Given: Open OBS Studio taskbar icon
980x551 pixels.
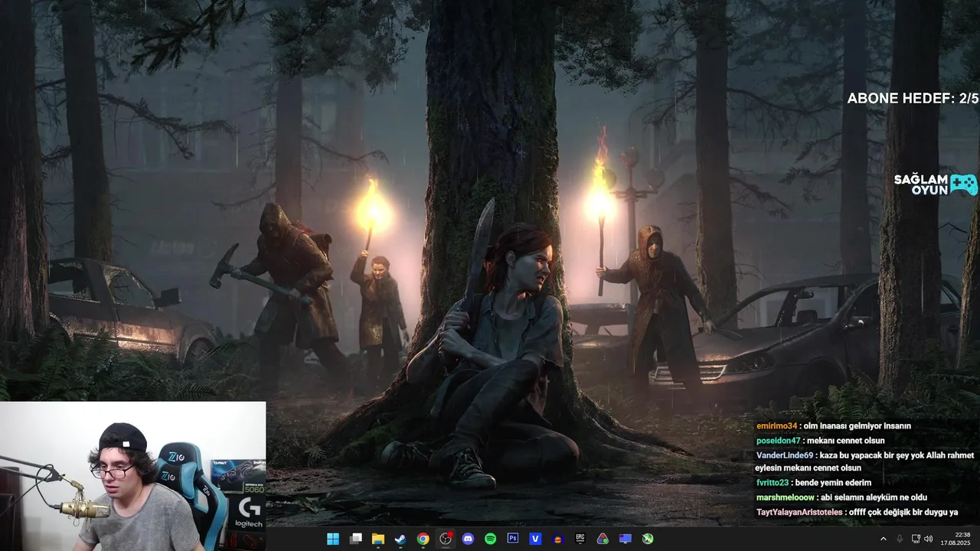Looking at the screenshot, I should 446,539.
